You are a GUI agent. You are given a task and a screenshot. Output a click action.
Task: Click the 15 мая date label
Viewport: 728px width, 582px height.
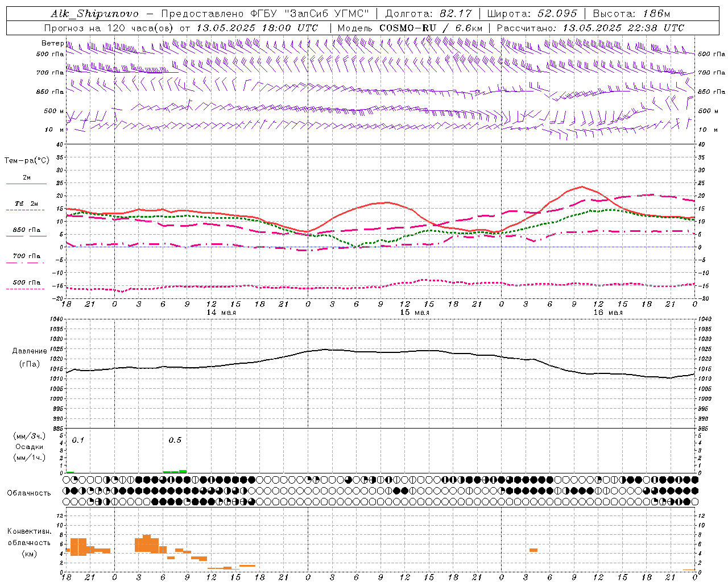pos(415,313)
